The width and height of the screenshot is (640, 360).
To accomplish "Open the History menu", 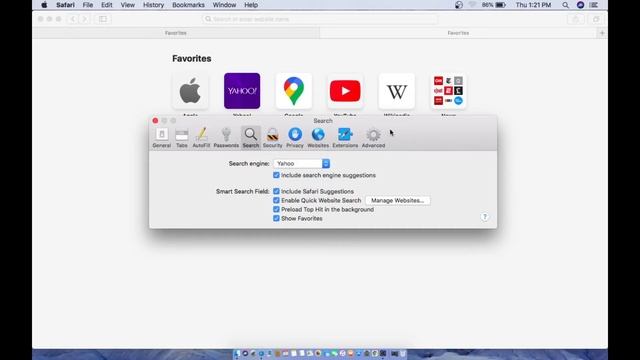I will (x=153, y=5).
